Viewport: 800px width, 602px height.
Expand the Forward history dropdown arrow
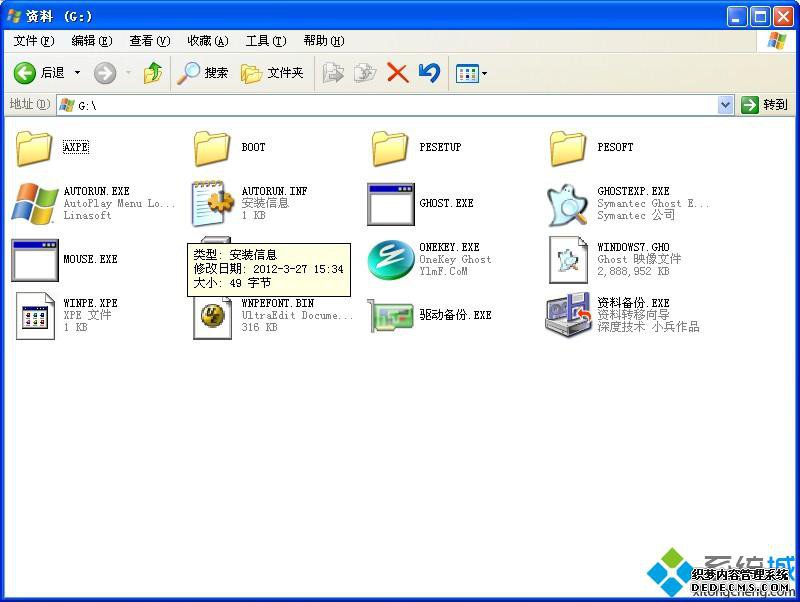coord(129,73)
